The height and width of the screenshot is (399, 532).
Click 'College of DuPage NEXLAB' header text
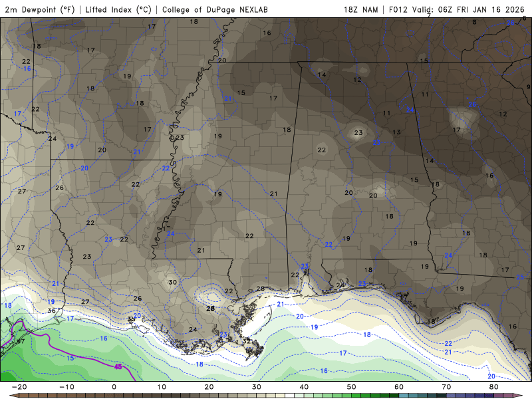click(215, 9)
